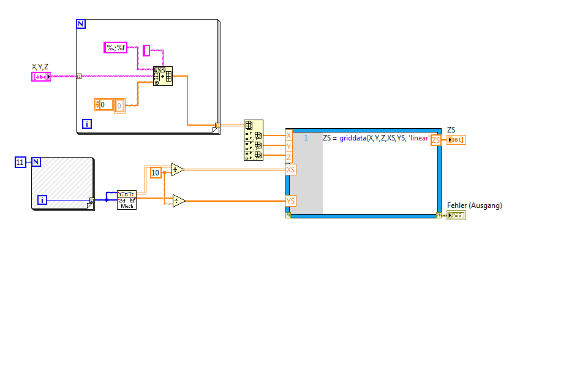Click the ZS indicator label text
Viewport: 588px width, 368px height.
[451, 130]
